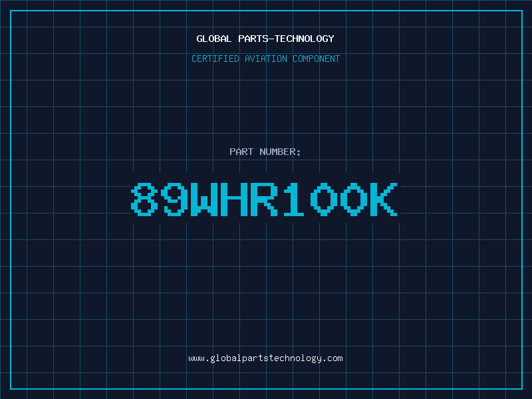Click the word PART in the label
The image size is (532, 399).
click(241, 152)
